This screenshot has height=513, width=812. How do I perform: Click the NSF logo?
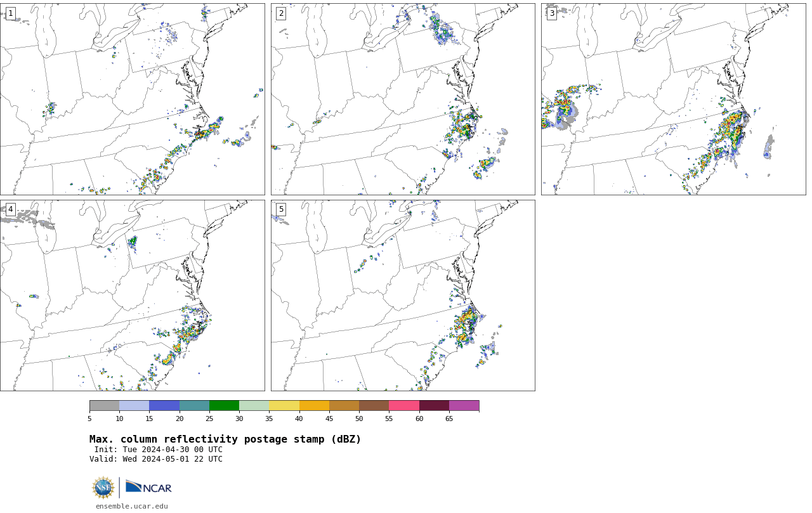click(103, 488)
